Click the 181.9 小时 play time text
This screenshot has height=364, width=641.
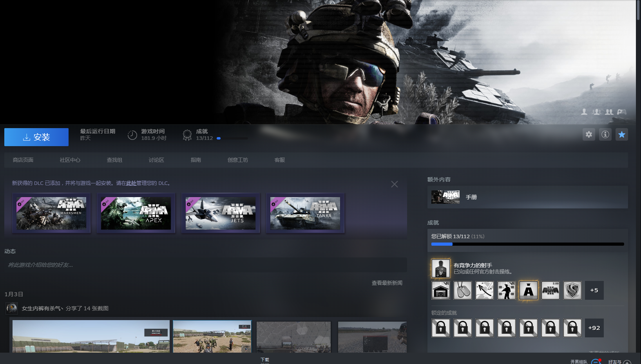(154, 138)
